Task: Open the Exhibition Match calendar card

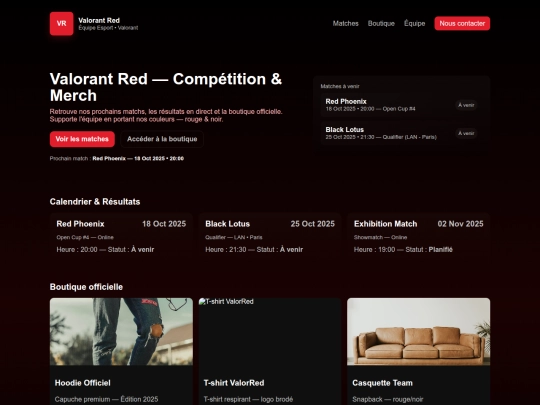Action: 418,236
